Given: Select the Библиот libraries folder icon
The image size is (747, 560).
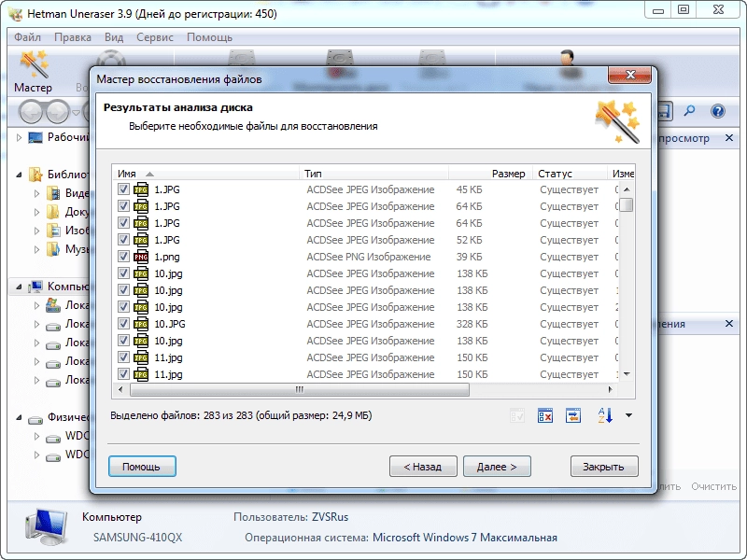Looking at the screenshot, I should pos(35,175).
